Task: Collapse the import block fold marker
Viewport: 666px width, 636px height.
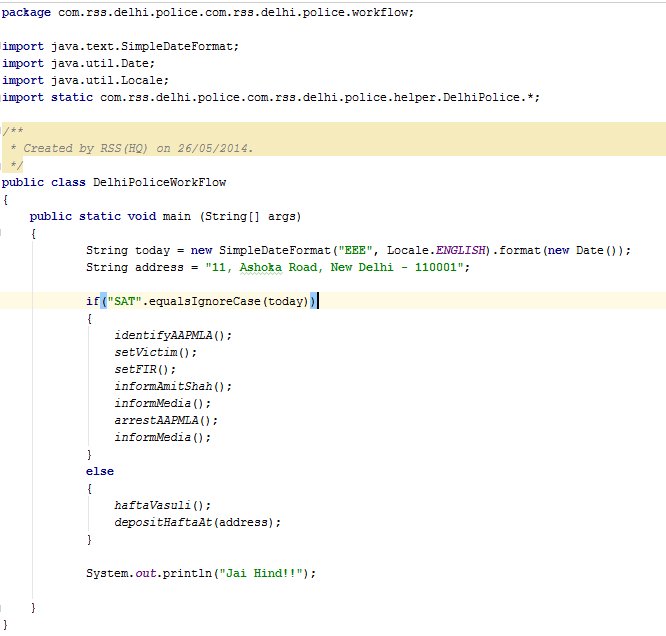Action: click(1, 46)
